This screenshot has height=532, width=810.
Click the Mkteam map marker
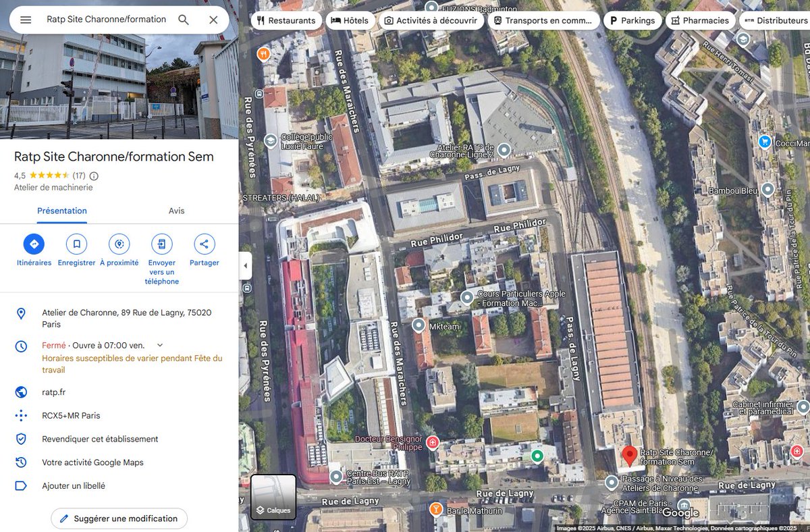point(419,326)
